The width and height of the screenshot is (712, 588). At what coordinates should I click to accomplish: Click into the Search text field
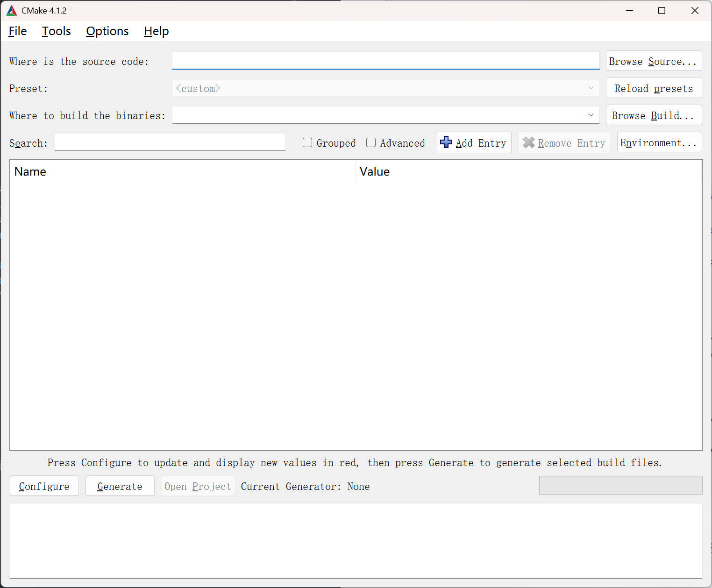click(x=170, y=142)
